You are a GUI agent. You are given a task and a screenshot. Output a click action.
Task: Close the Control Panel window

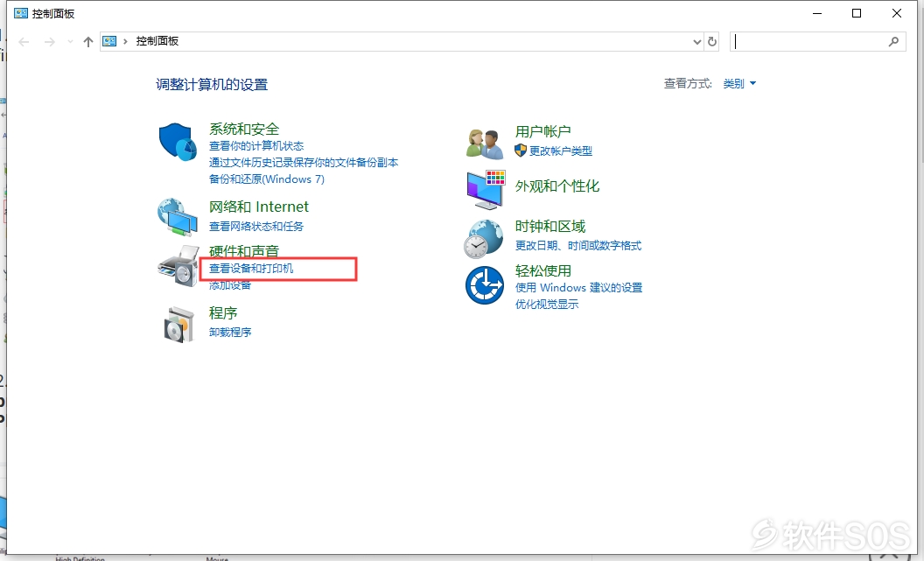tap(897, 13)
